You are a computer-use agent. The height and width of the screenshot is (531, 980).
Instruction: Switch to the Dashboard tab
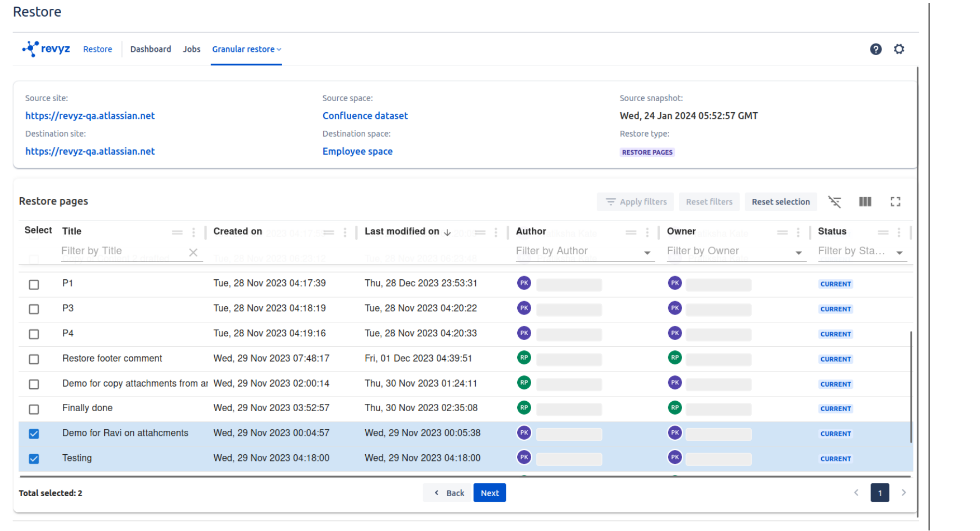(x=150, y=49)
